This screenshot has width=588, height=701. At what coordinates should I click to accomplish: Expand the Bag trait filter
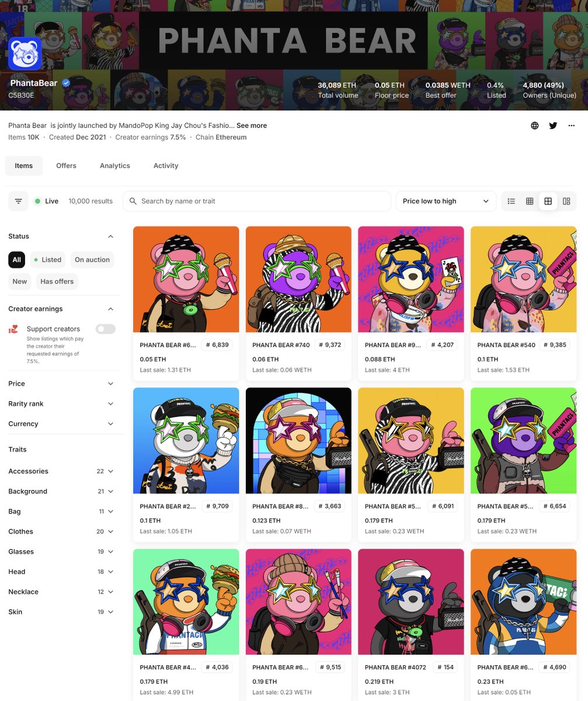click(x=61, y=512)
